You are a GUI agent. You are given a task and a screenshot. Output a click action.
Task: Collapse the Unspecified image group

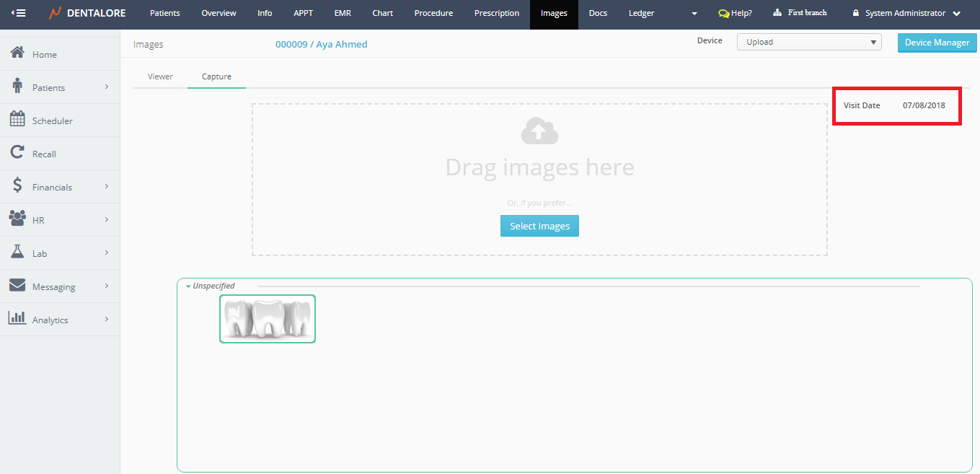(x=189, y=286)
